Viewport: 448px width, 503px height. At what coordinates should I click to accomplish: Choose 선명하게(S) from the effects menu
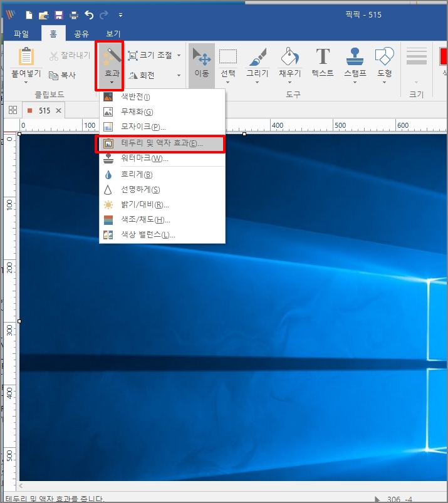(x=162, y=190)
